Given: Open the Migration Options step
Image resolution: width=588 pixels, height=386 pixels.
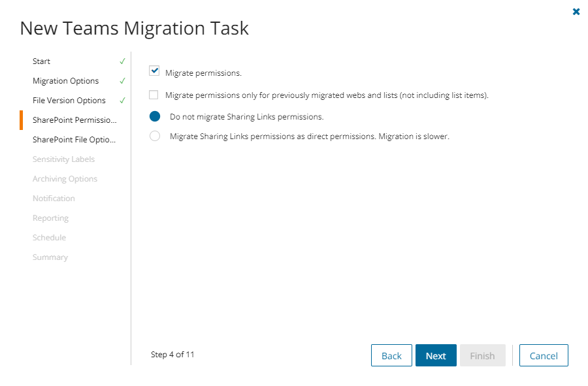Looking at the screenshot, I should click(66, 81).
